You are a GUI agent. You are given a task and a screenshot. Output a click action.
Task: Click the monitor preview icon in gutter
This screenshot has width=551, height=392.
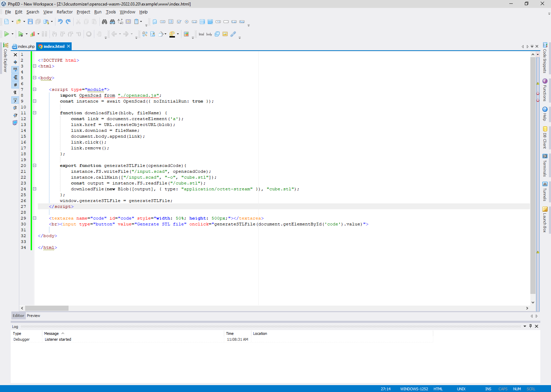tap(15, 123)
